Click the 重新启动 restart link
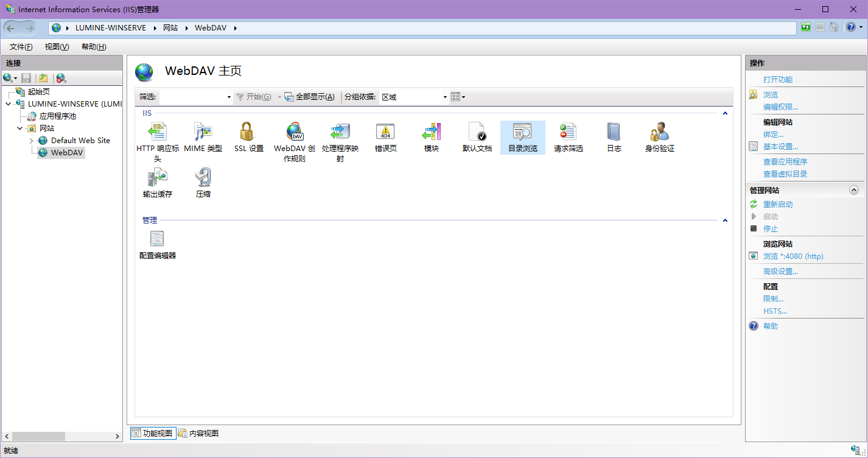Viewport: 868px width, 458px height. point(778,205)
